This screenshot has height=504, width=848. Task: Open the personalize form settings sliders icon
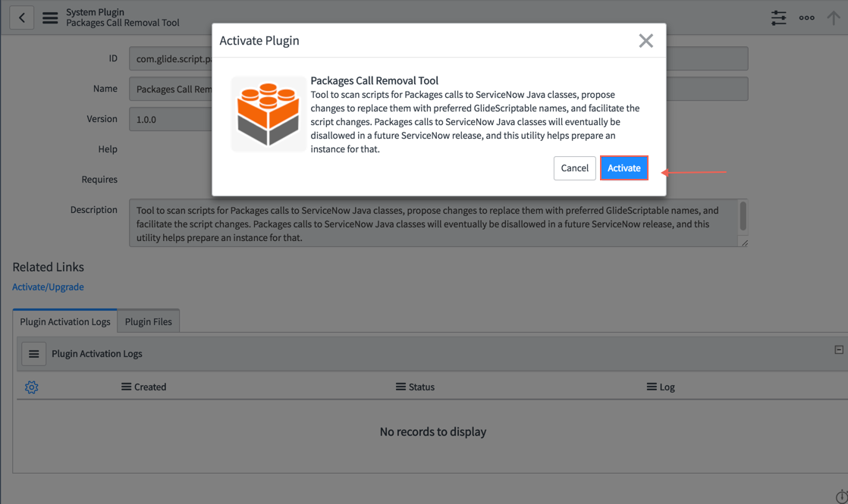(778, 18)
